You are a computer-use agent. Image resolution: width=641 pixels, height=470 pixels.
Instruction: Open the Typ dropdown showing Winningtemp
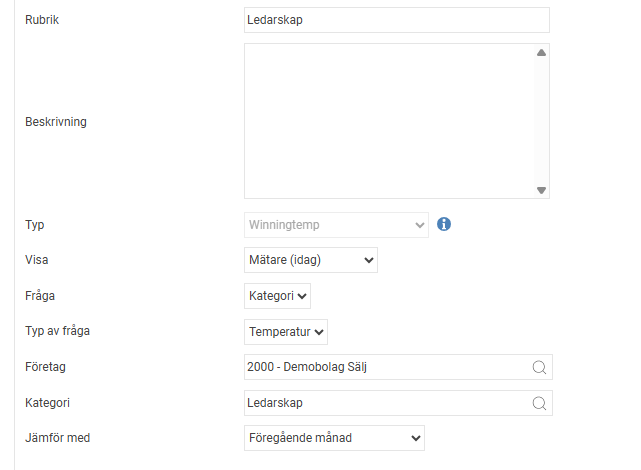click(336, 225)
